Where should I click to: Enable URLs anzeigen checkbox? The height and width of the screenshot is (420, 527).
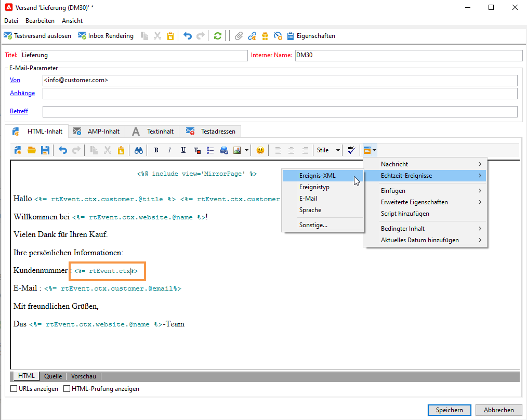coord(14,389)
